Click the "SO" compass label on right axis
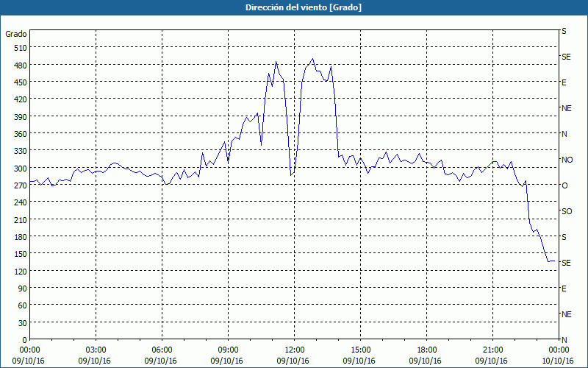 tap(567, 211)
